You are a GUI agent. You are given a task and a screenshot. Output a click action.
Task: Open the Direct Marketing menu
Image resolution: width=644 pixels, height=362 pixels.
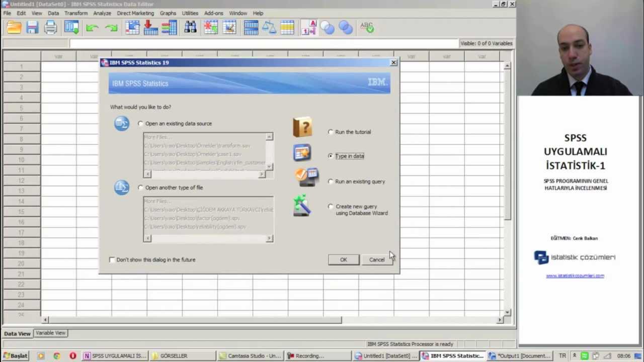pyautogui.click(x=135, y=13)
